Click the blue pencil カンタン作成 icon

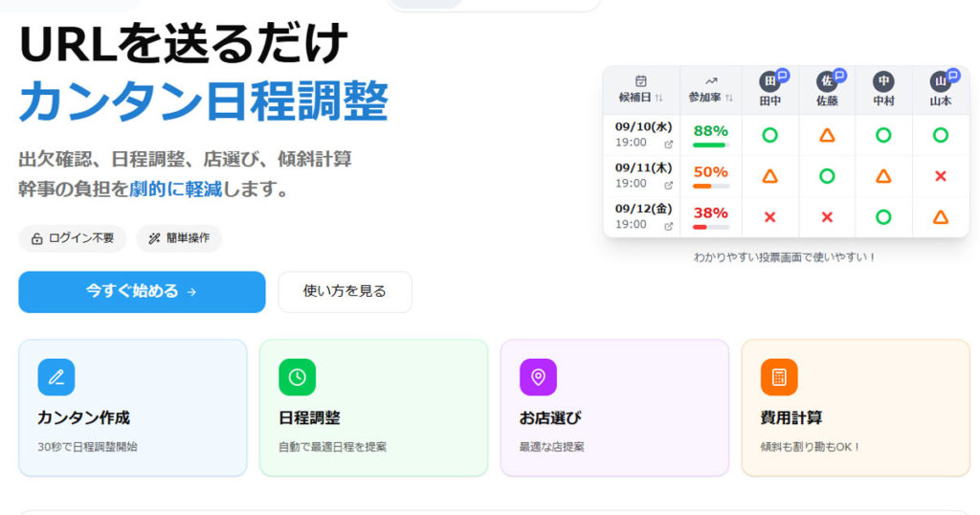coord(56,377)
